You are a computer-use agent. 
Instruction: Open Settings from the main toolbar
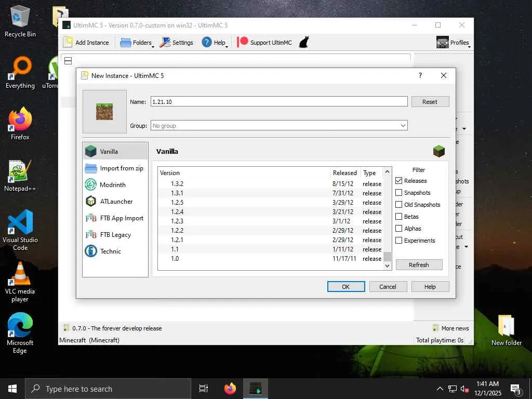[177, 43]
